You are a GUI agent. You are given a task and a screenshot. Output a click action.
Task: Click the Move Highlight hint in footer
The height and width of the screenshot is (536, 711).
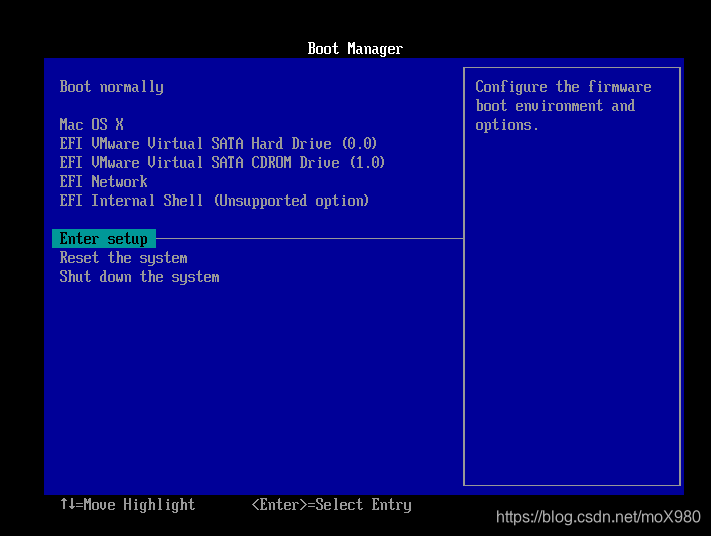click(x=128, y=504)
